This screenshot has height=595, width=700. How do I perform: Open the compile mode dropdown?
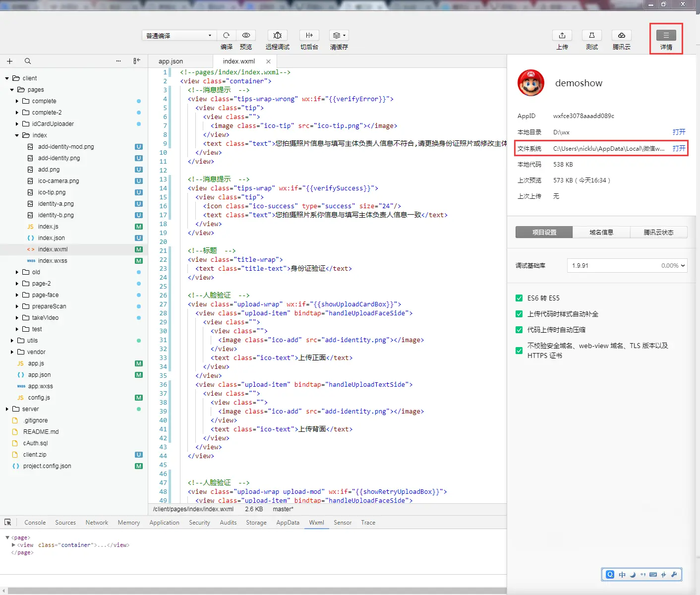pos(178,36)
